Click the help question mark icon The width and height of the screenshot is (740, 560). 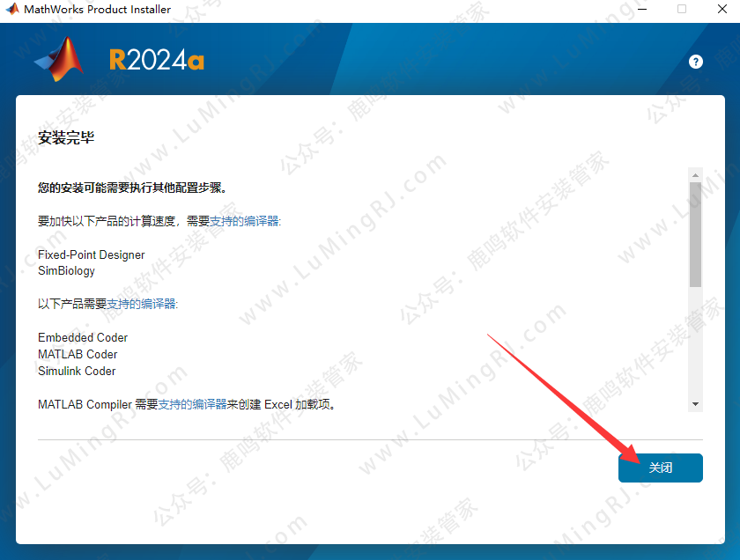(x=696, y=62)
